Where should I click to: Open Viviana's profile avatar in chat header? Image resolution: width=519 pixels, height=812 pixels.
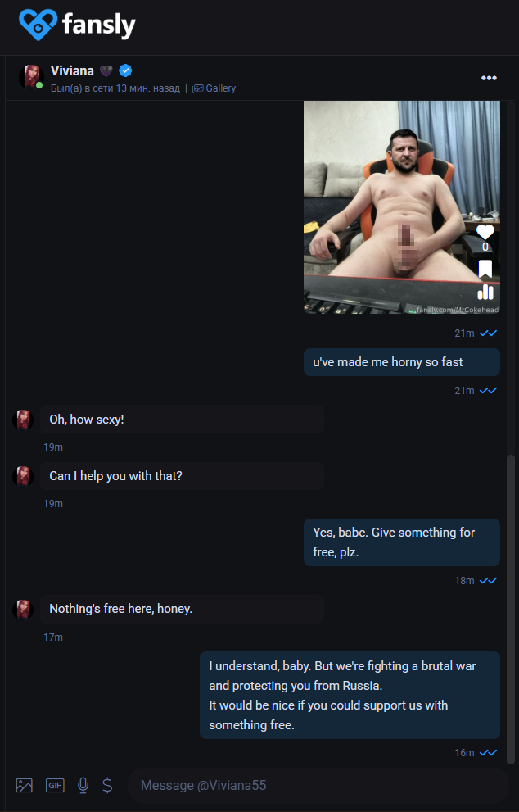pos(31,77)
